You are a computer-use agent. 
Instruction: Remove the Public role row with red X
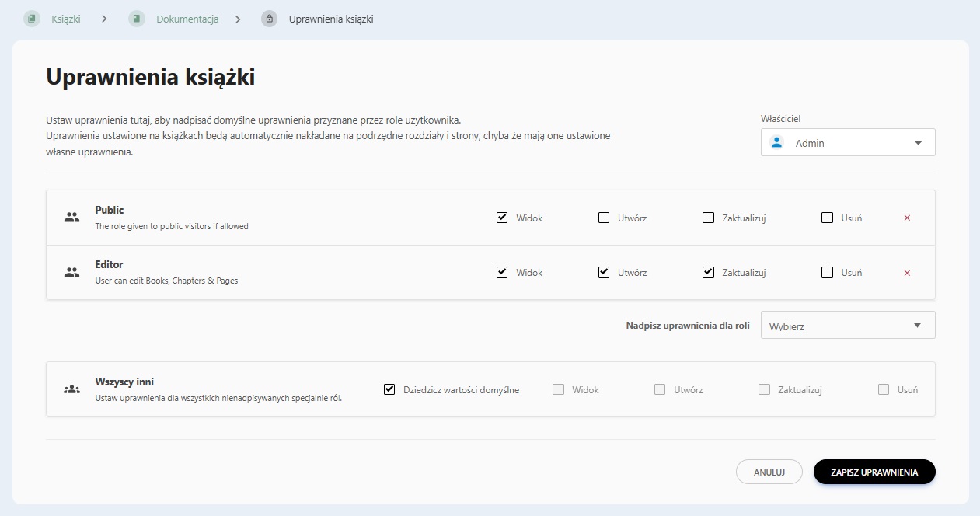point(907,218)
